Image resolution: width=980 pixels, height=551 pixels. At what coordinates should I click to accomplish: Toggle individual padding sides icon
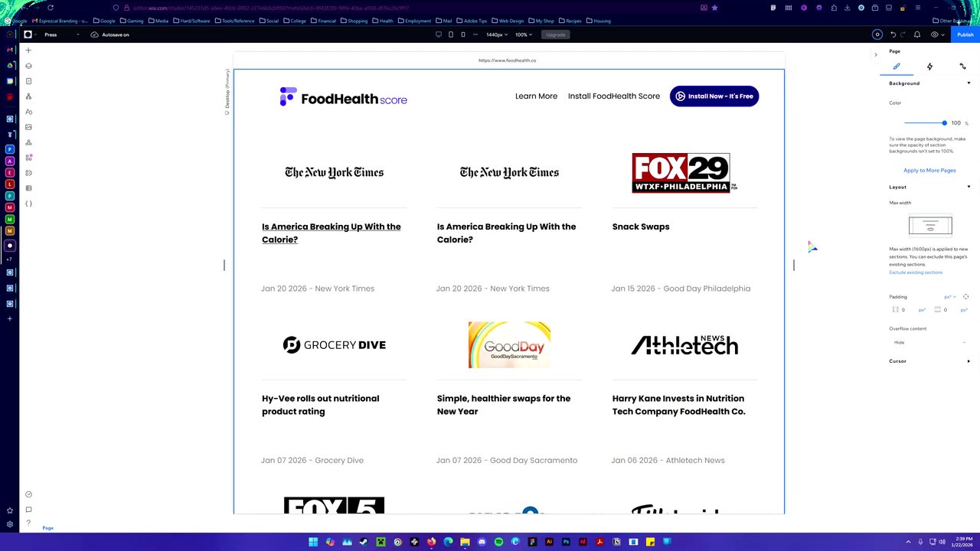(965, 297)
